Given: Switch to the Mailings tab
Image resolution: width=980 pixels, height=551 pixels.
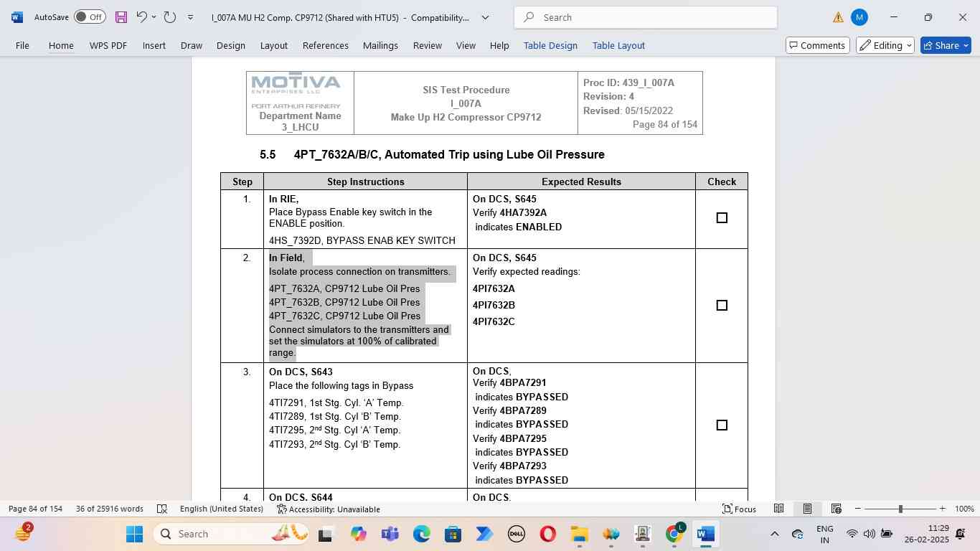Looking at the screenshot, I should pyautogui.click(x=380, y=45).
